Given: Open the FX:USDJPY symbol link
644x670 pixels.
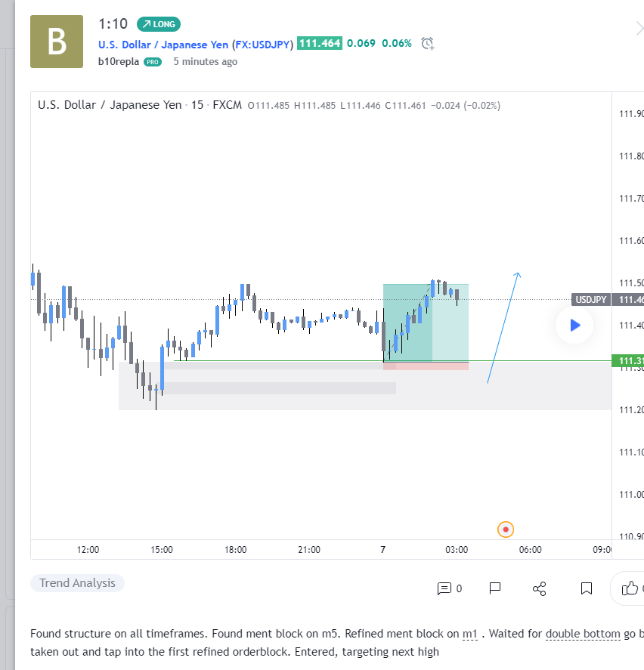Looking at the screenshot, I should [262, 45].
